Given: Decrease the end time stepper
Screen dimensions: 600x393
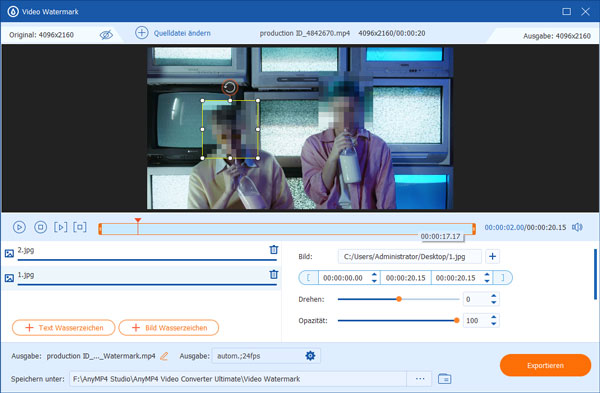Looking at the screenshot, I should (x=487, y=281).
